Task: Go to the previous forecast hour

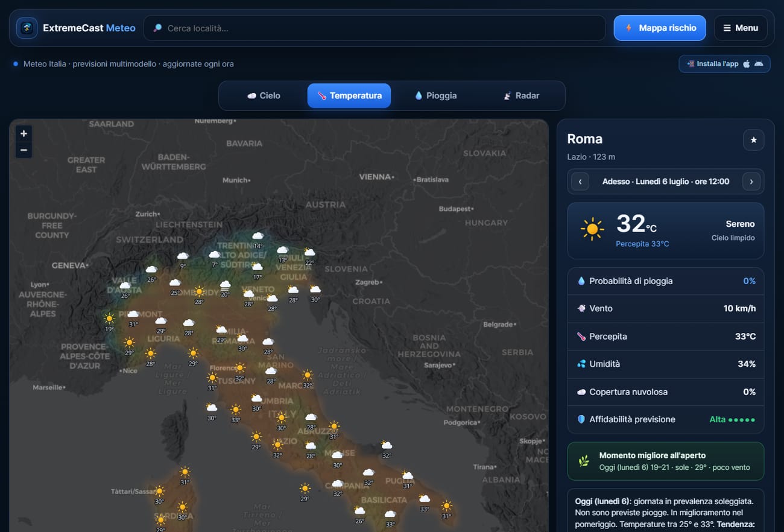Action: pyautogui.click(x=580, y=182)
